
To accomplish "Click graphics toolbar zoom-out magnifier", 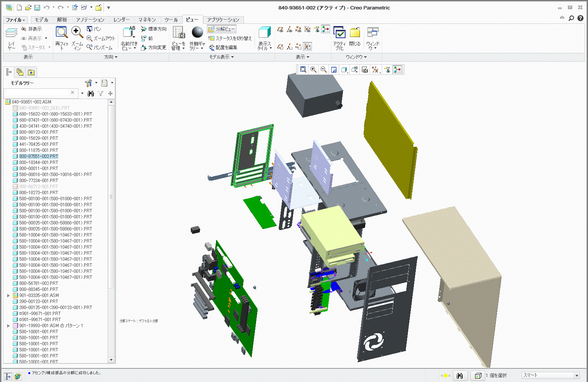I will click(323, 70).
